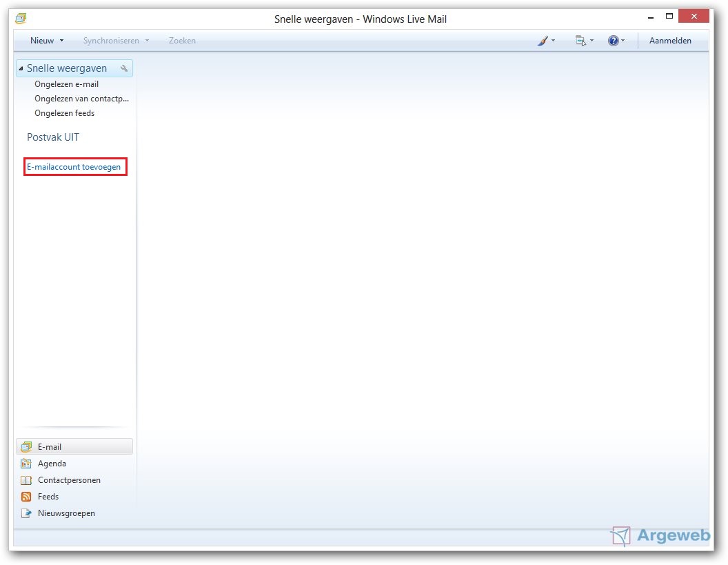Click the Nieuwsgroepen icon
Image resolution: width=728 pixels, height=565 pixels.
26,513
